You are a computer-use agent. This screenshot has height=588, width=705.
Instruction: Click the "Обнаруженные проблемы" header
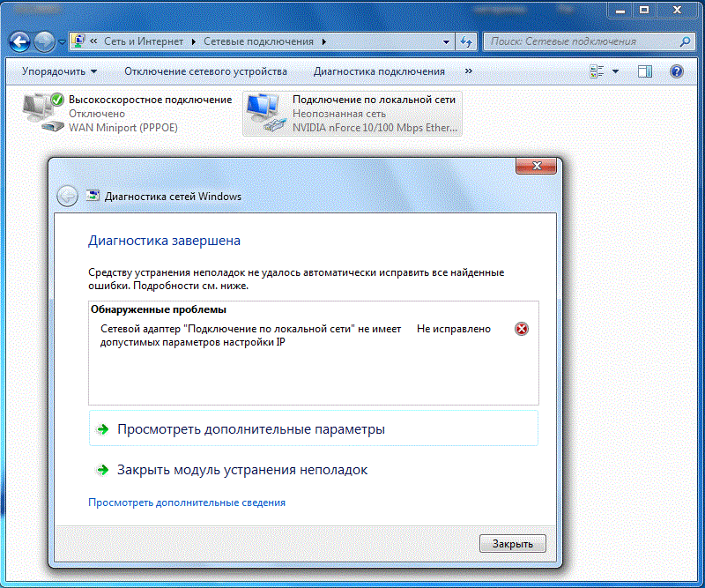[x=159, y=309]
